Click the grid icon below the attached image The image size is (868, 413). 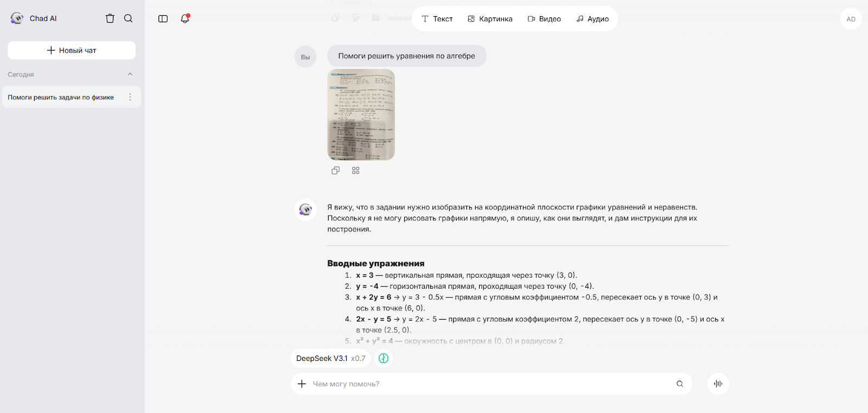pos(355,170)
